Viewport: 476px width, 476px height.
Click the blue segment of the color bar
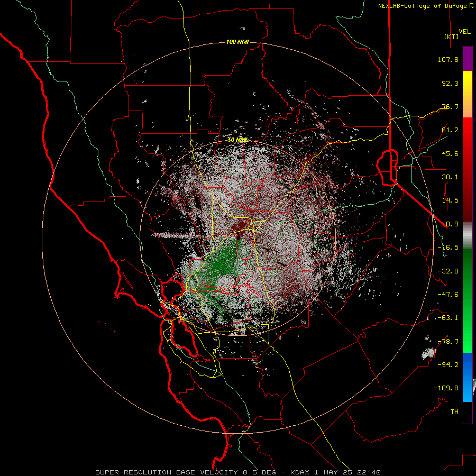click(467, 377)
